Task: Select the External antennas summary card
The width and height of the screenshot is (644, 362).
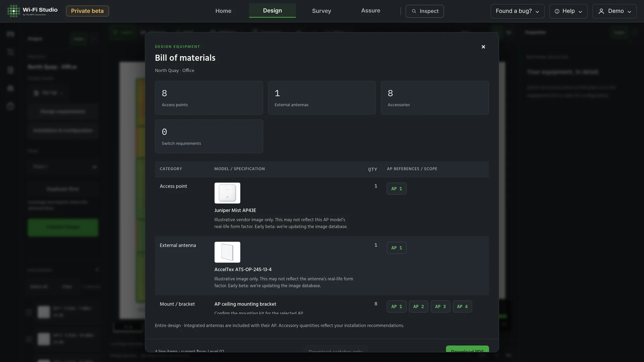Action: (x=322, y=98)
